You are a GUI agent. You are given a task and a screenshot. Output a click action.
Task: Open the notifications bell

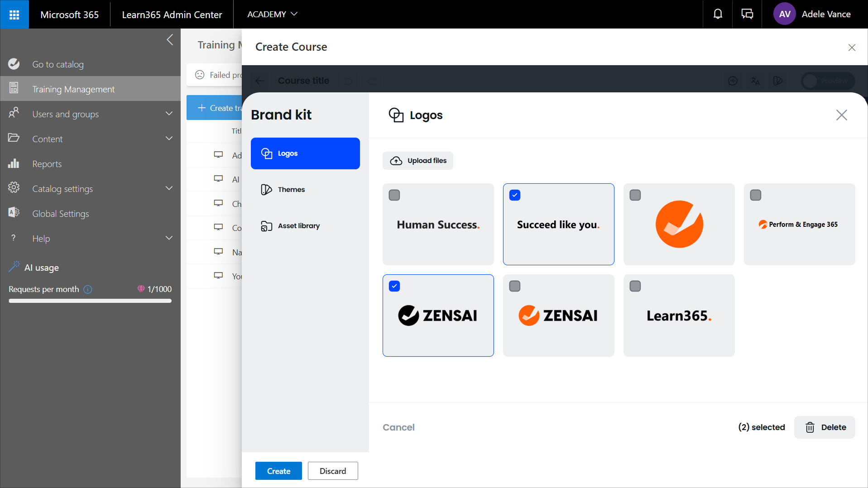coord(718,14)
